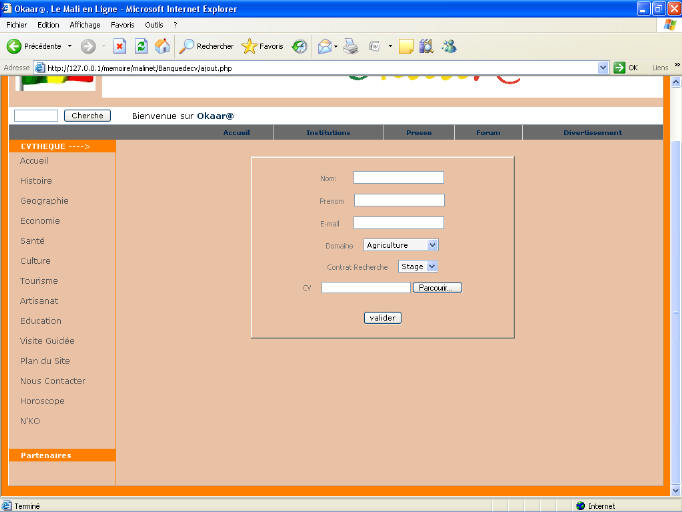Click the Cherche button

(x=87, y=116)
